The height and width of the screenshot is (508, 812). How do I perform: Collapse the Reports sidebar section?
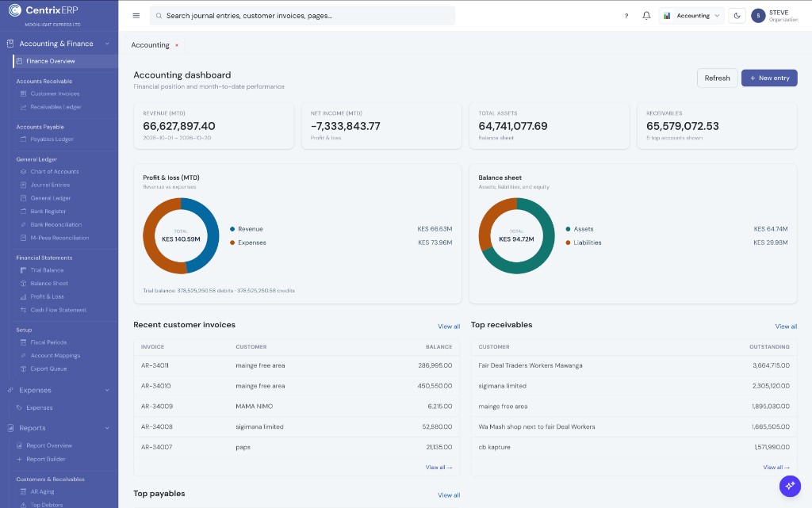pos(107,428)
